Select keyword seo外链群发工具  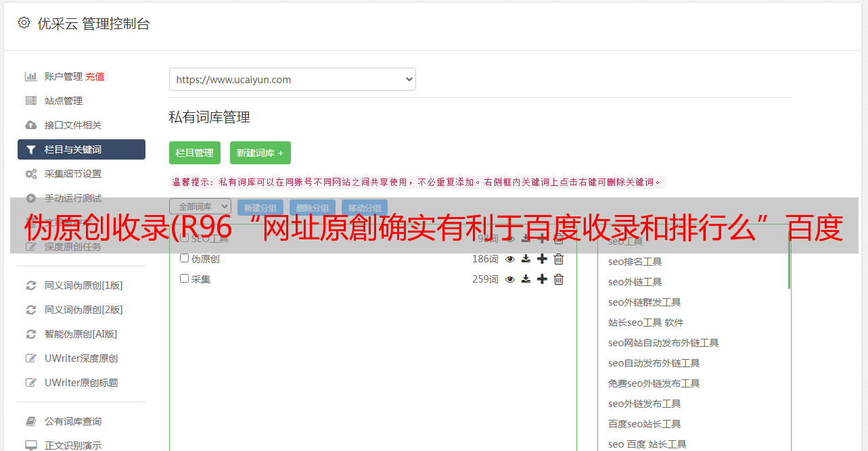coord(645,302)
